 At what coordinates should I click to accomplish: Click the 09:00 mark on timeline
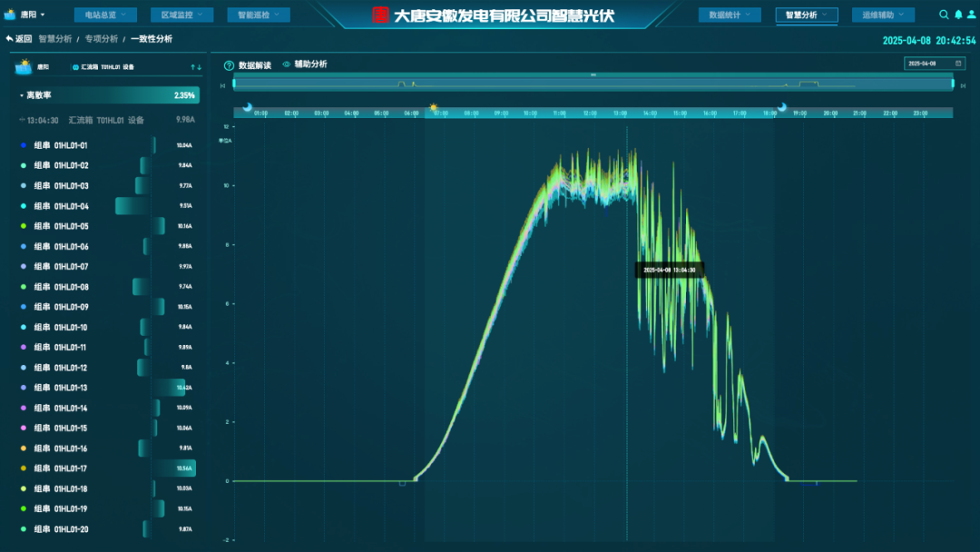pos(501,113)
